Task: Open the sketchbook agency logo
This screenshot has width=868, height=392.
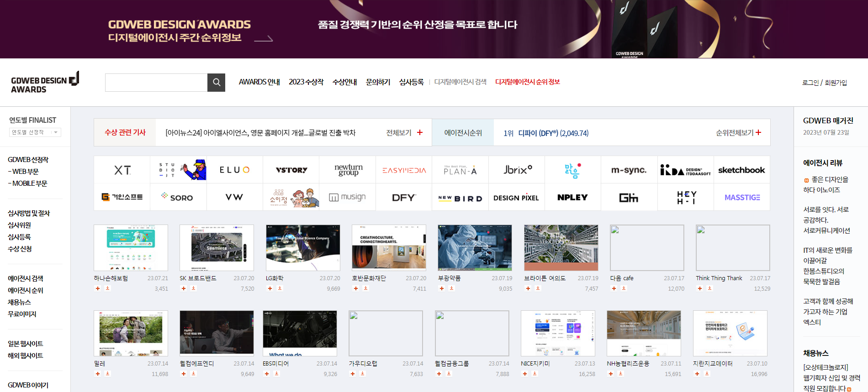Action: pyautogui.click(x=741, y=170)
